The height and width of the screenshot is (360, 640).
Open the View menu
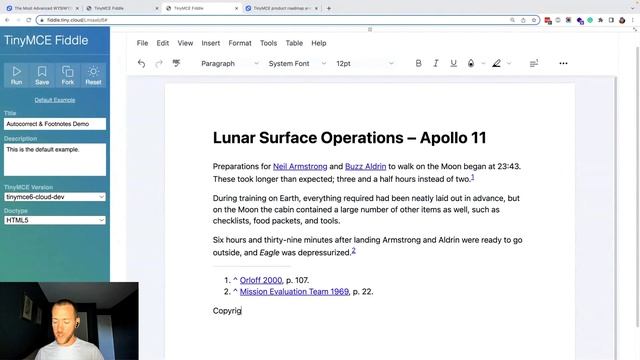pos(185,43)
